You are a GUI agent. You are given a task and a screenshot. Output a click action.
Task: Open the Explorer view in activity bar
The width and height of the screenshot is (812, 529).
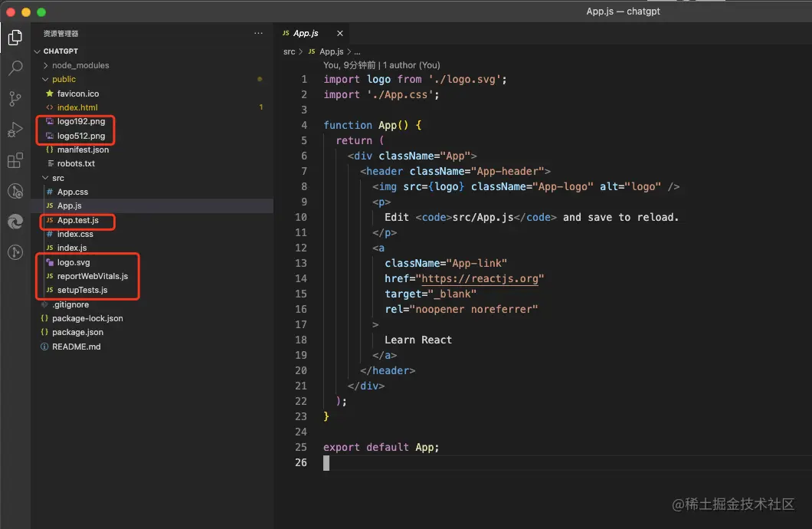click(15, 38)
